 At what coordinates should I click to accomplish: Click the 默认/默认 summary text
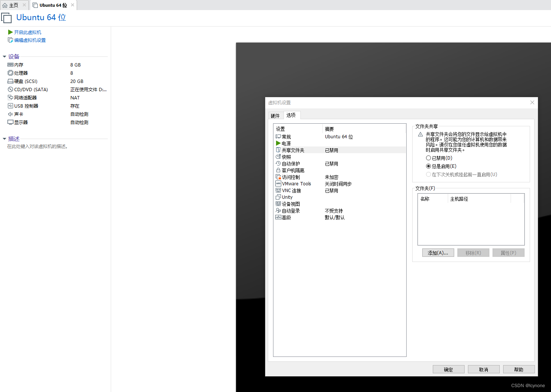335,217
